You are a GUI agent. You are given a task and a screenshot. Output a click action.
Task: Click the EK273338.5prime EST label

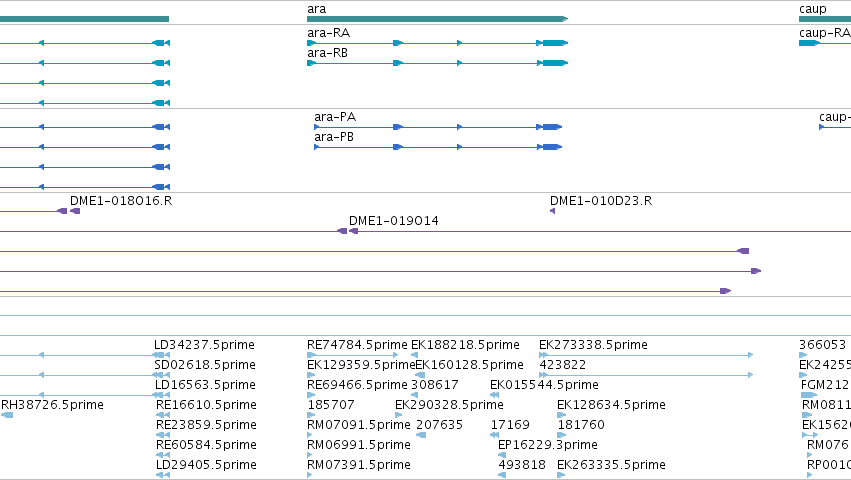click(593, 345)
